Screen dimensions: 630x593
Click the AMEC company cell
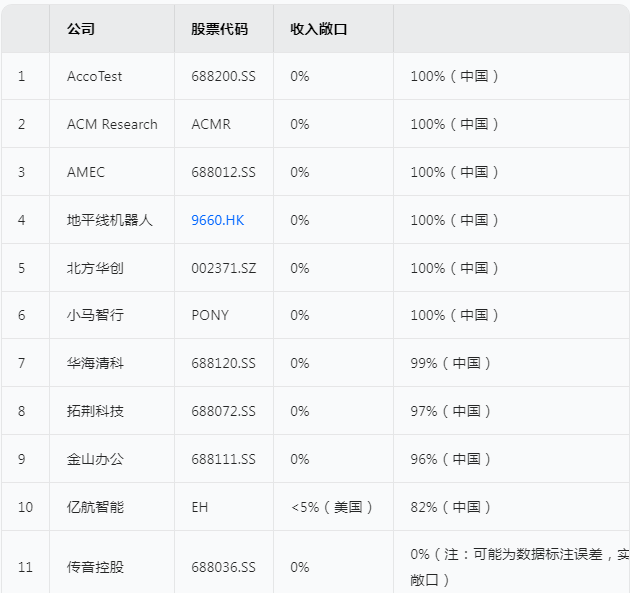pos(86,172)
